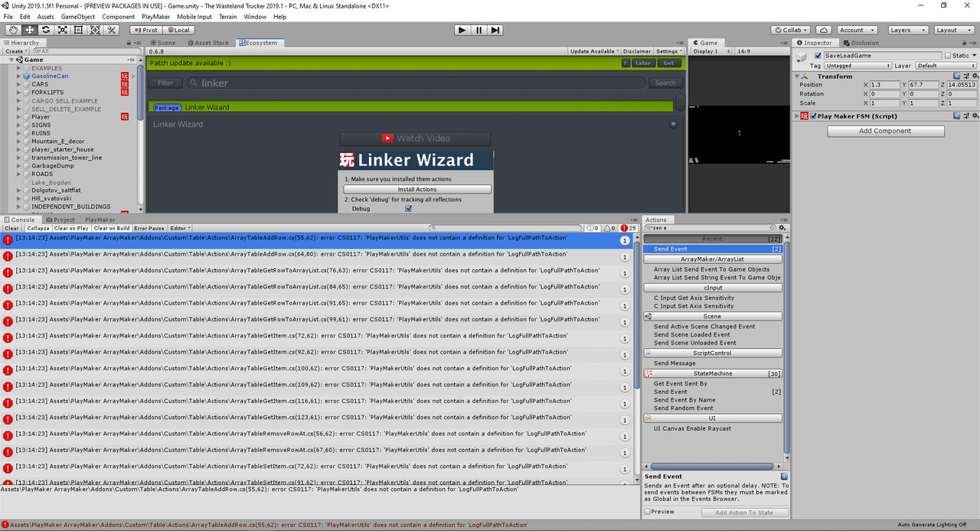
Task: Collapse the Transform component foldout
Action: (x=798, y=77)
